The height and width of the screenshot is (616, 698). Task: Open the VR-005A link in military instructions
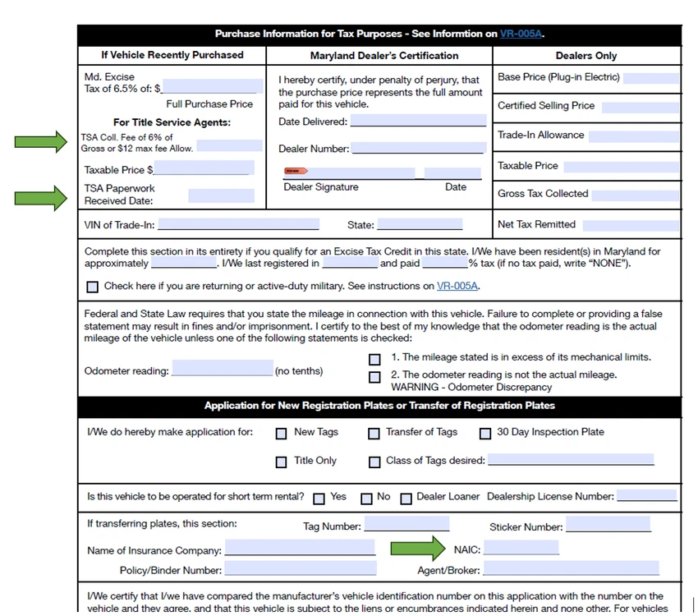click(457, 286)
